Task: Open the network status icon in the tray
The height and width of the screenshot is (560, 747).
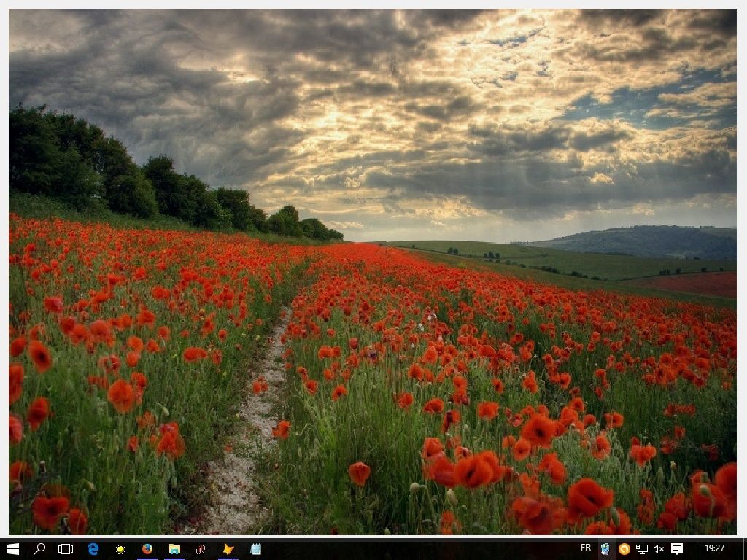Action: click(x=642, y=551)
